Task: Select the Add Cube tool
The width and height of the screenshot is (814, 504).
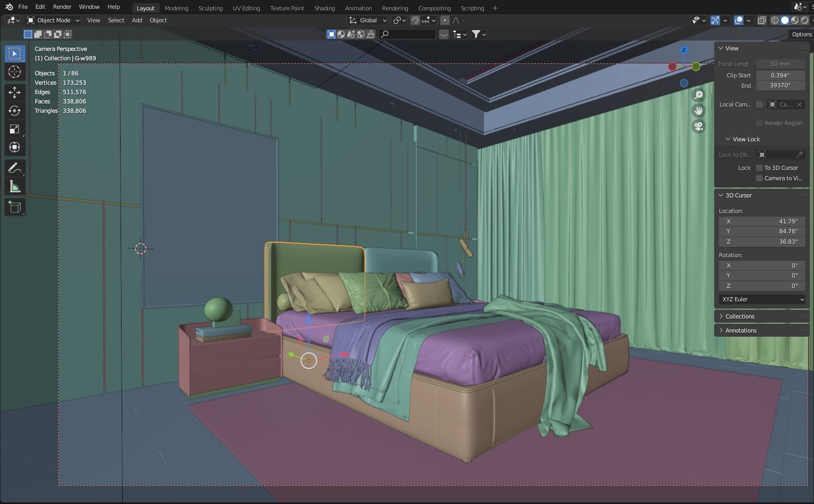Action: (x=15, y=207)
